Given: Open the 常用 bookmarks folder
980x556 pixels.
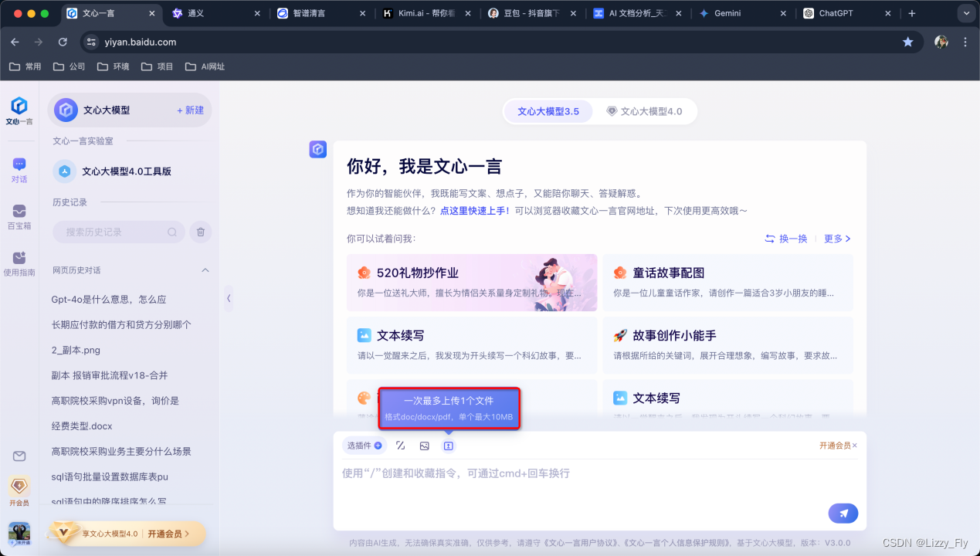Looking at the screenshot, I should [x=25, y=66].
